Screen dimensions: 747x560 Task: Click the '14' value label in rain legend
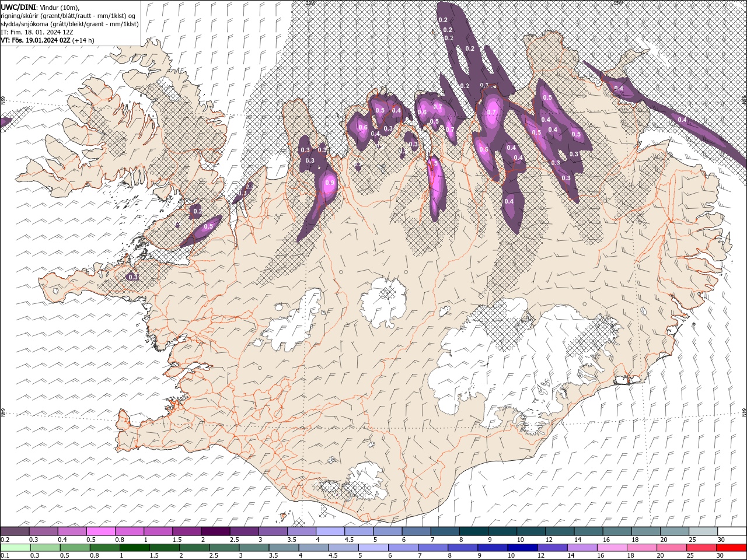[571, 555]
